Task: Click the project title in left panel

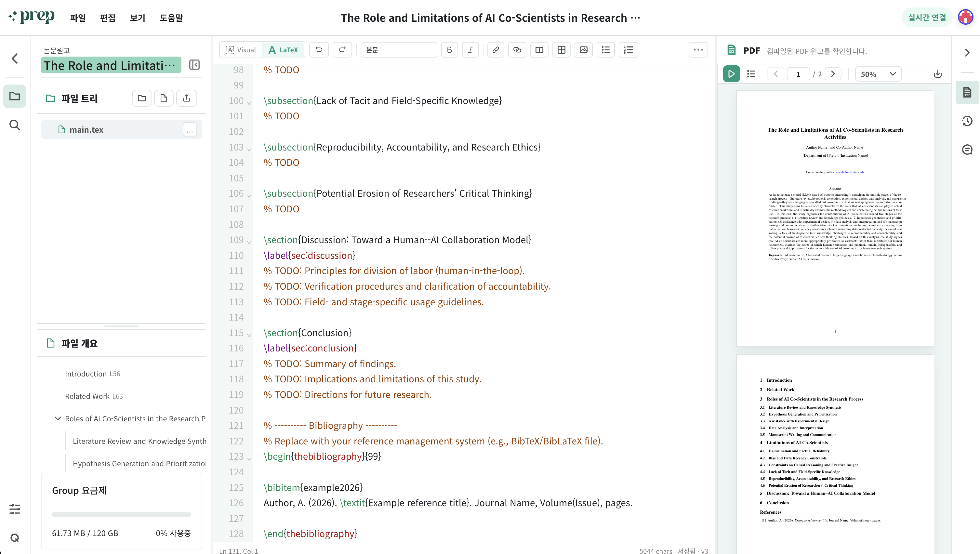Action: (111, 65)
